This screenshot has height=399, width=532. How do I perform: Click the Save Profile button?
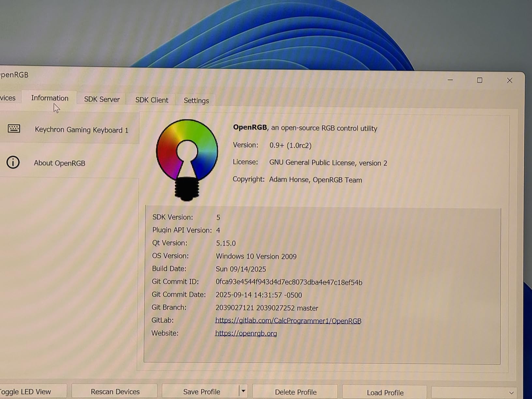click(201, 392)
